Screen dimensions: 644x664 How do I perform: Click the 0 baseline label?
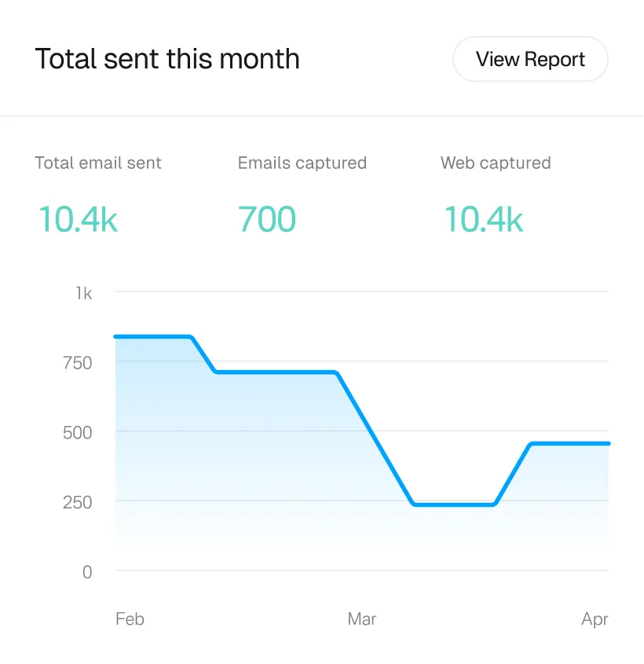[x=86, y=572]
